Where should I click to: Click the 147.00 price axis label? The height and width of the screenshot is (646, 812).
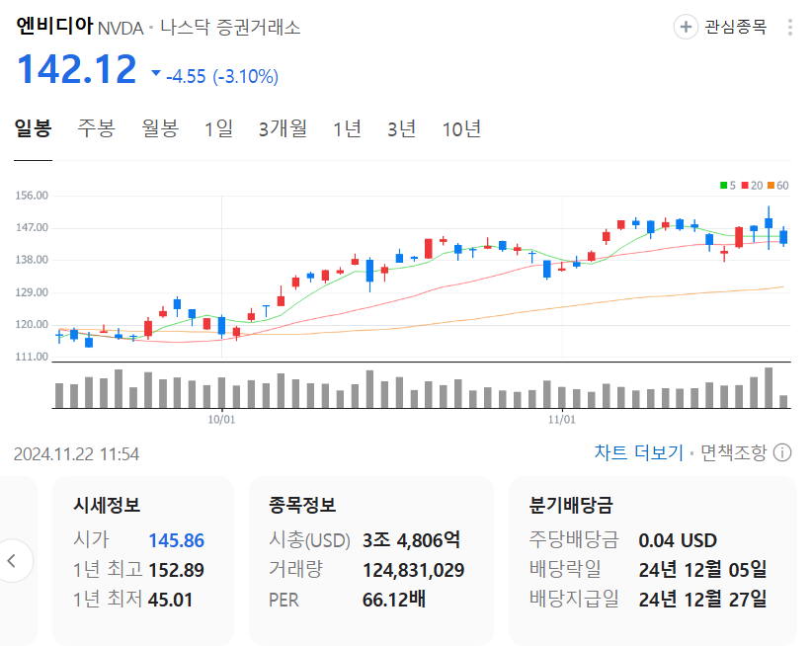[x=32, y=228]
